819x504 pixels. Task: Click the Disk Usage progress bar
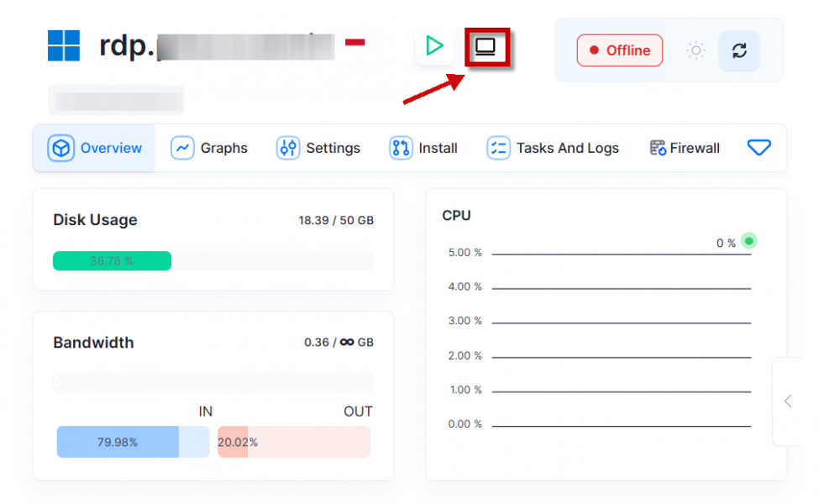point(213,261)
